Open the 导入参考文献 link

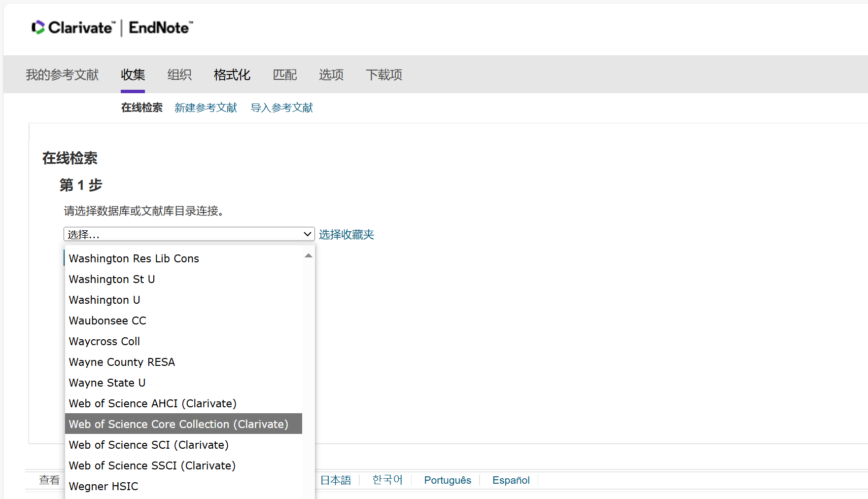tap(282, 107)
